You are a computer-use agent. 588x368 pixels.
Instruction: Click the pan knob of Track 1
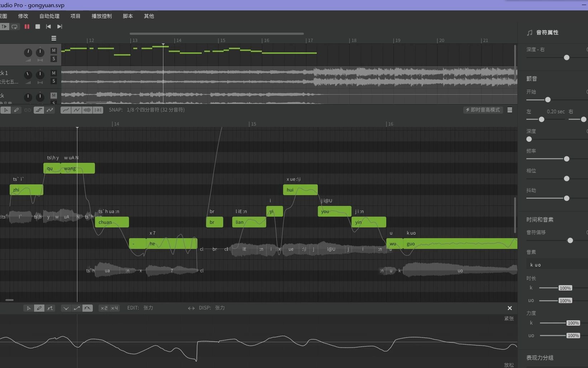tap(40, 75)
